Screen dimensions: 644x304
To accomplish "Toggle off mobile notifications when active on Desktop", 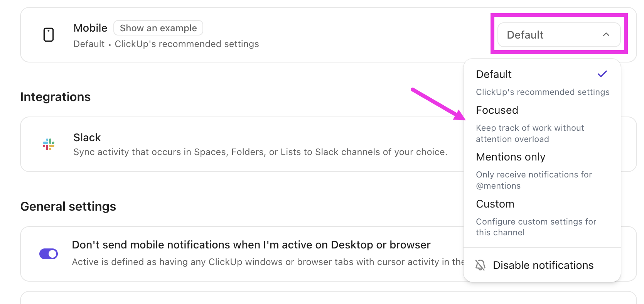I will [x=49, y=254].
